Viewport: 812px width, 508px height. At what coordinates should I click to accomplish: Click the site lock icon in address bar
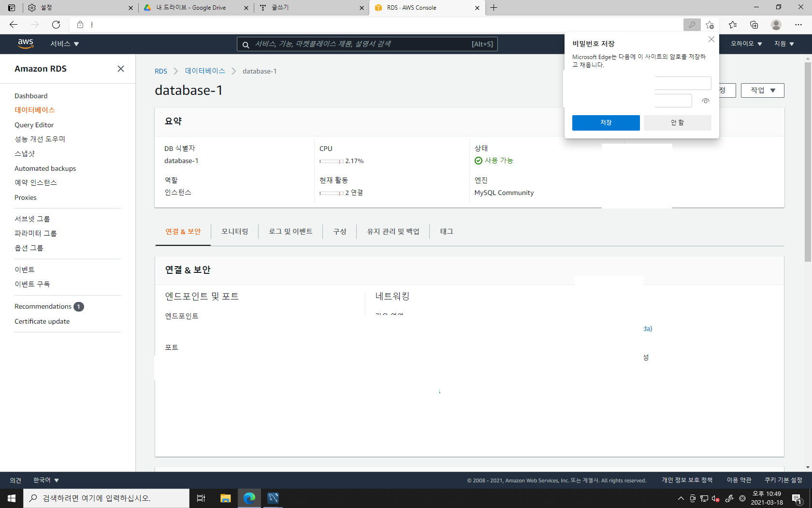click(x=80, y=25)
